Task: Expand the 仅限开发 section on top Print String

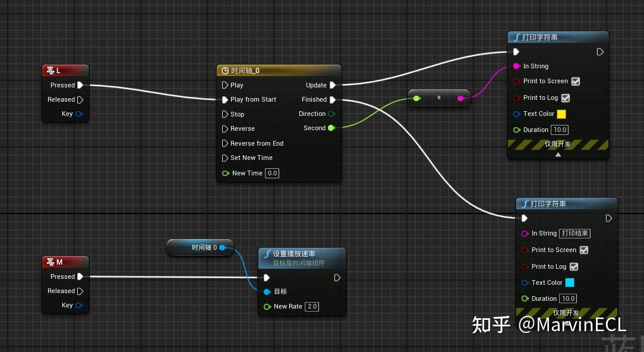Action: (x=557, y=154)
